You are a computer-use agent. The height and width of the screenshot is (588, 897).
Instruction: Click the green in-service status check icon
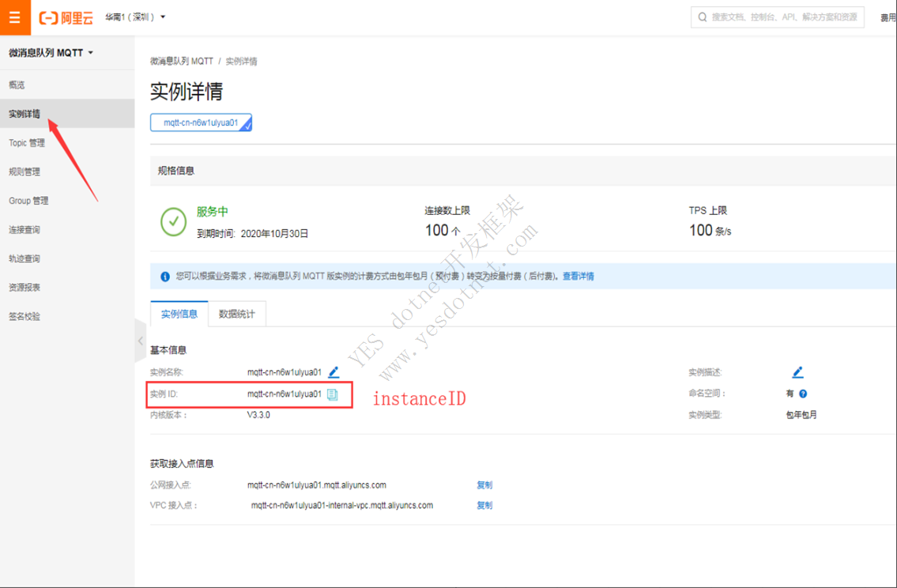(x=173, y=222)
